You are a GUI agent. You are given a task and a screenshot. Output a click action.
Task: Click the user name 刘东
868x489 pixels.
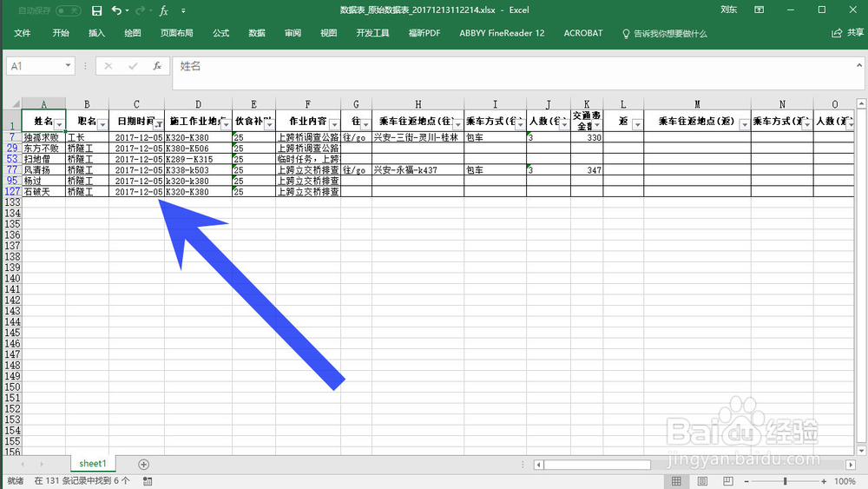[728, 10]
